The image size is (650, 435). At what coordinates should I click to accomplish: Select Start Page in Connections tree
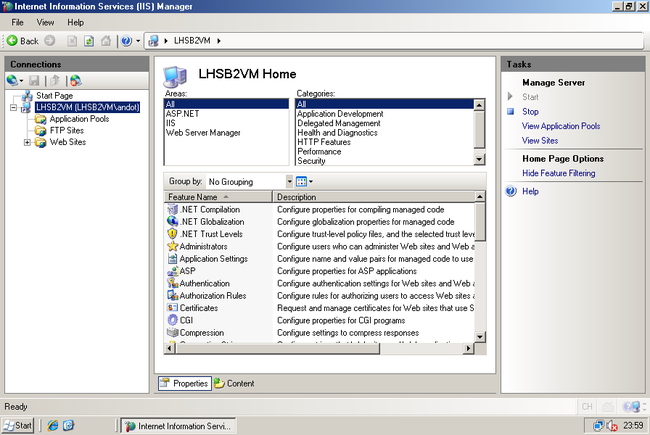click(54, 96)
